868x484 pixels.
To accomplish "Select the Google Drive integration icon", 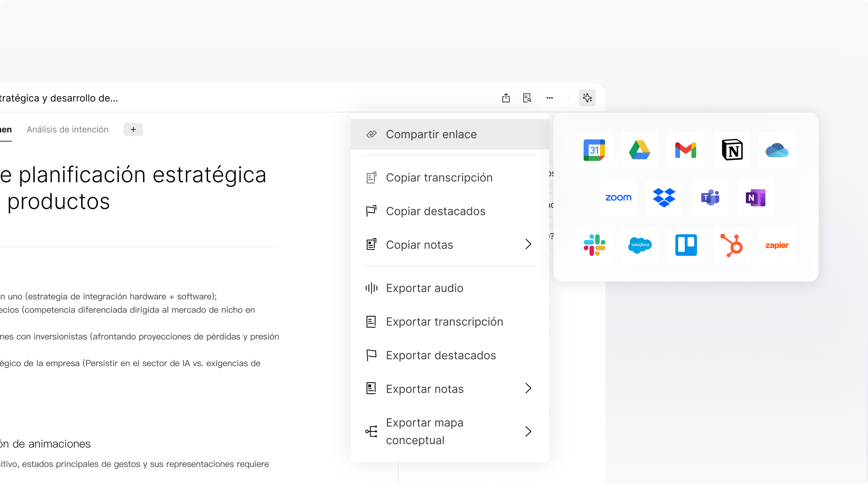I will pos(639,150).
